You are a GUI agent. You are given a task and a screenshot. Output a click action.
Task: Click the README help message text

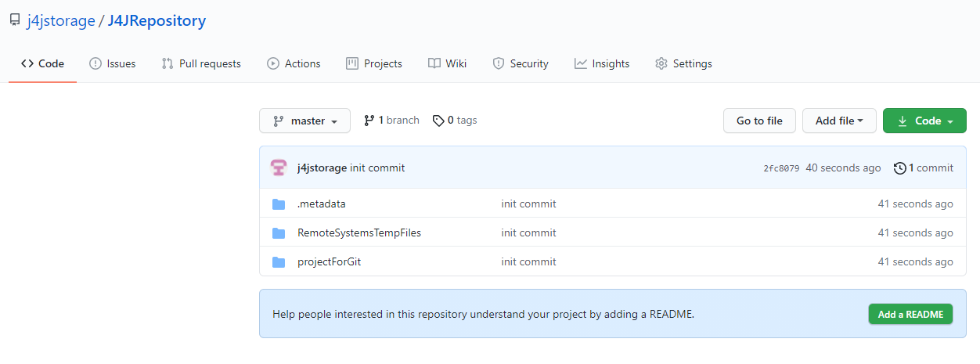[x=484, y=314]
